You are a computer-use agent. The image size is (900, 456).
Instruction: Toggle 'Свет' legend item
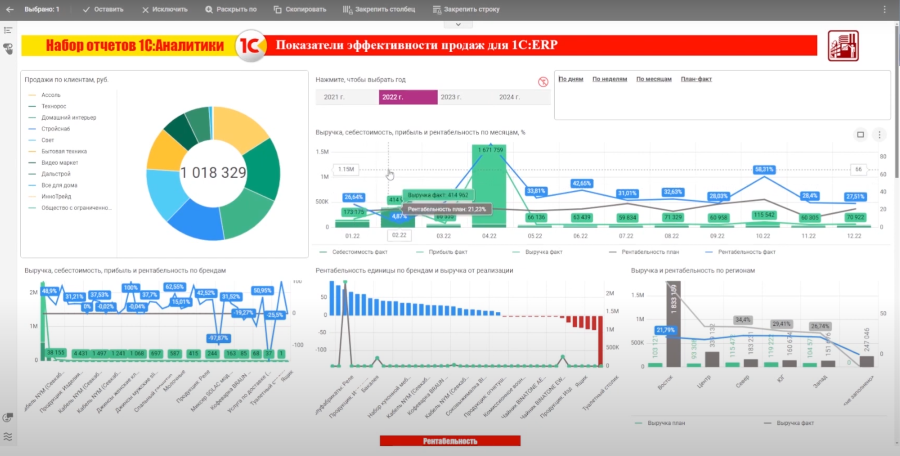(x=41, y=140)
